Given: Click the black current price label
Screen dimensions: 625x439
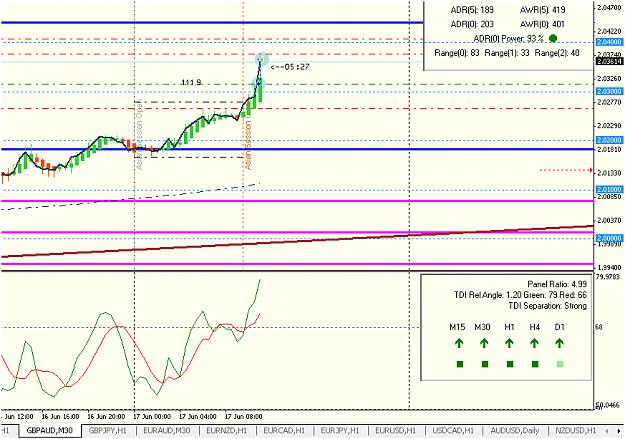Looking at the screenshot, I should click(609, 61).
